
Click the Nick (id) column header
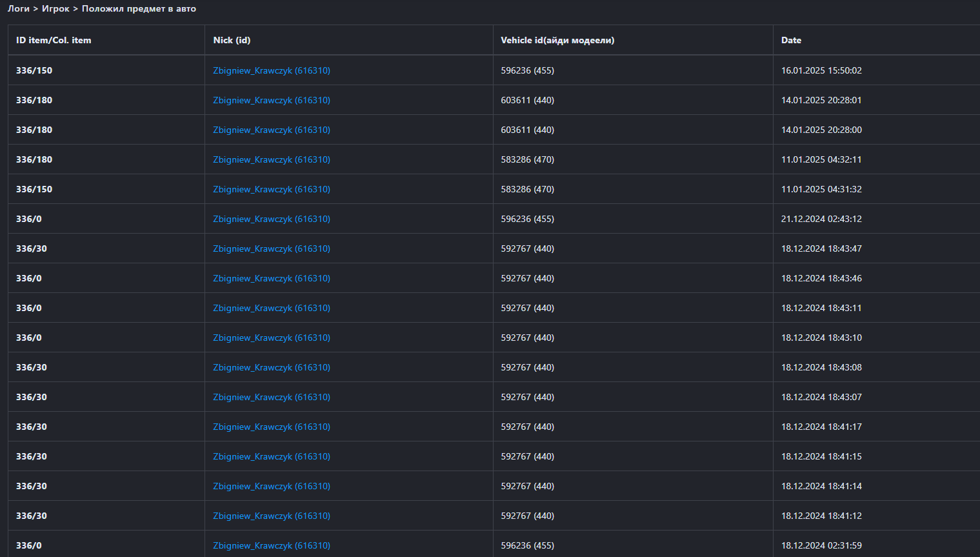point(232,40)
